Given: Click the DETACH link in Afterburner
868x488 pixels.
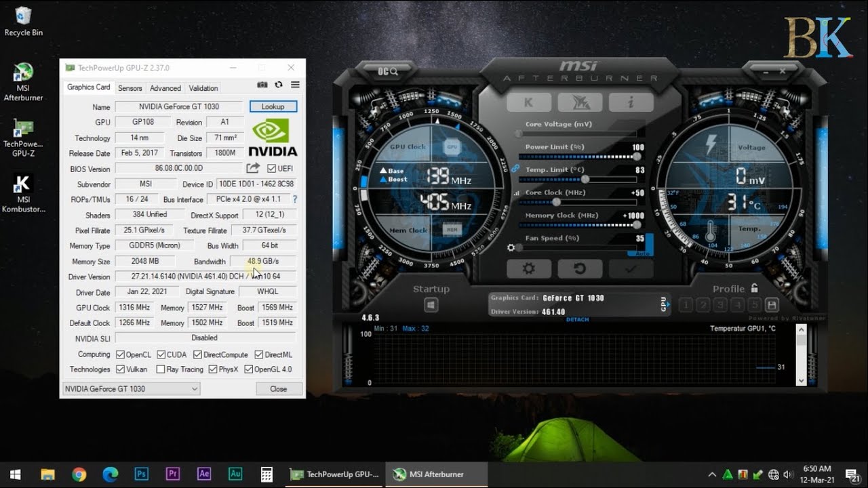Looking at the screenshot, I should point(577,319).
